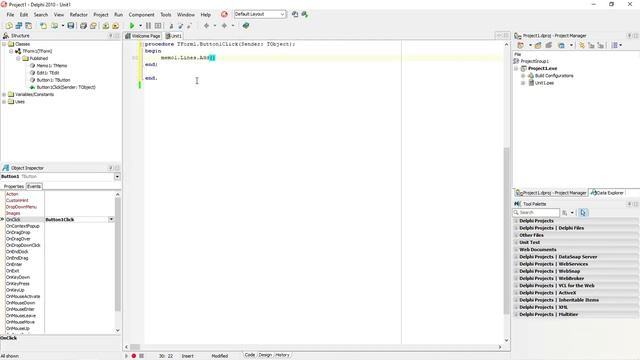
Task: Switch to the Data Explorer tab
Action: tap(607, 193)
